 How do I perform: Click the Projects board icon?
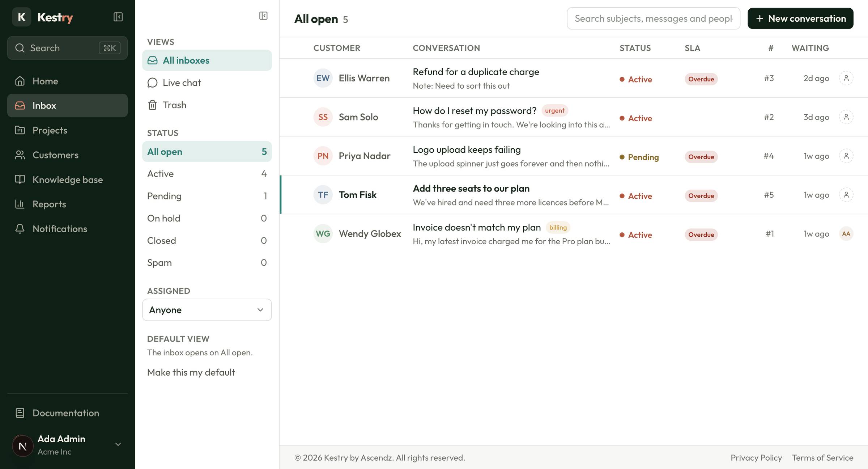pyautogui.click(x=20, y=130)
